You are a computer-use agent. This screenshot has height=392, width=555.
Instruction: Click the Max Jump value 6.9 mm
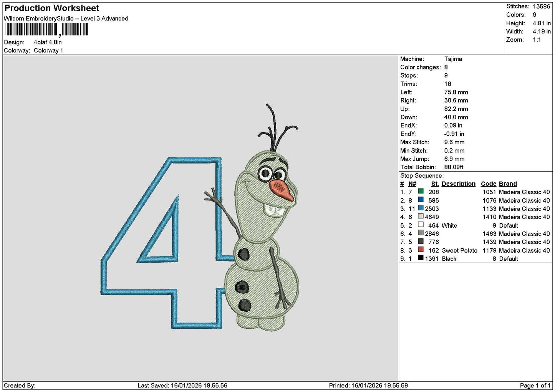454,159
